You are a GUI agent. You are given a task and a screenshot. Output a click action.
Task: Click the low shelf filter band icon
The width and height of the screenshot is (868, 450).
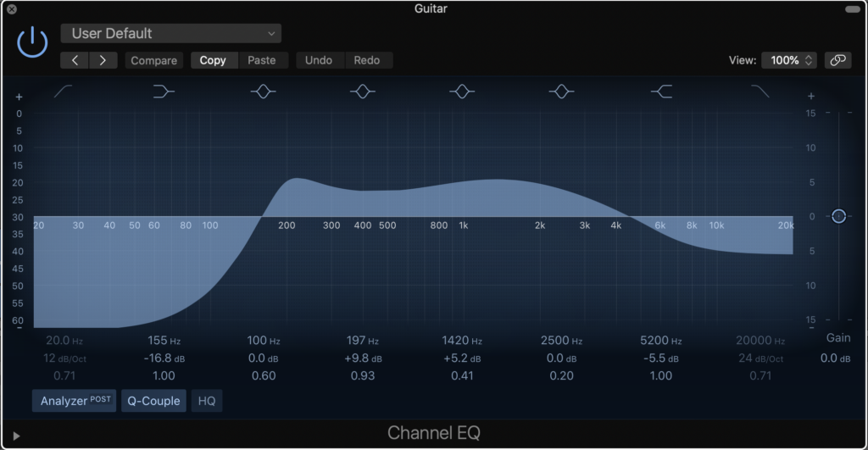click(164, 92)
